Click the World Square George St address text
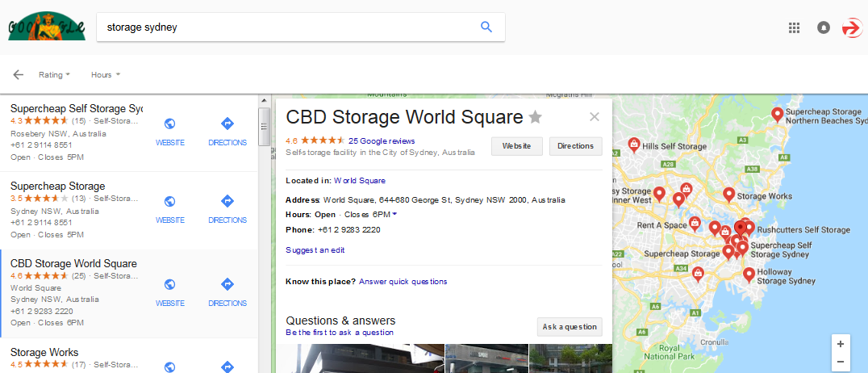Screen dimensions: 868x373 [444, 200]
